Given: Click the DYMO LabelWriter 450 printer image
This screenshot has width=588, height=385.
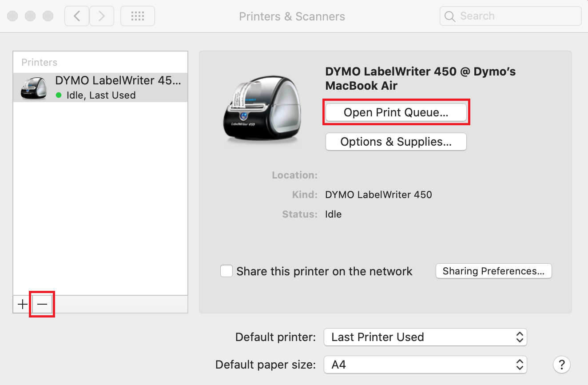Looking at the screenshot, I should (262, 108).
